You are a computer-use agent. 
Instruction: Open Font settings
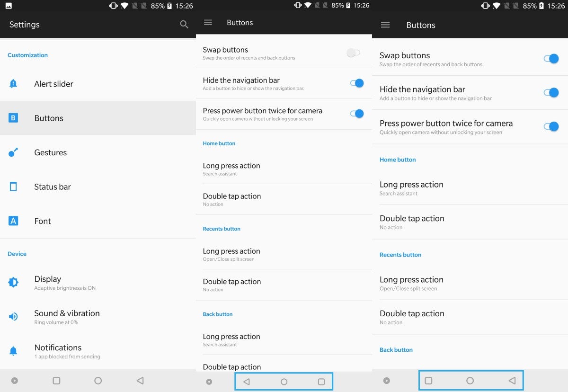(98, 221)
